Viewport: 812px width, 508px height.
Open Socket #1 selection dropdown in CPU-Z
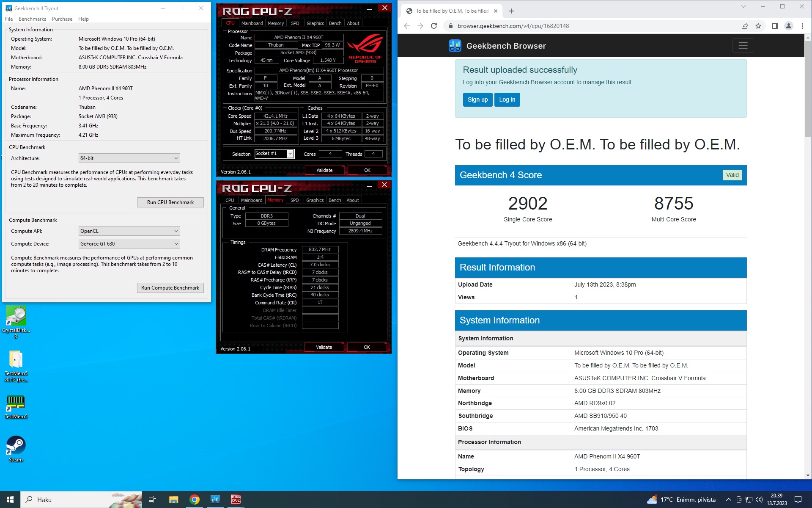(274, 154)
